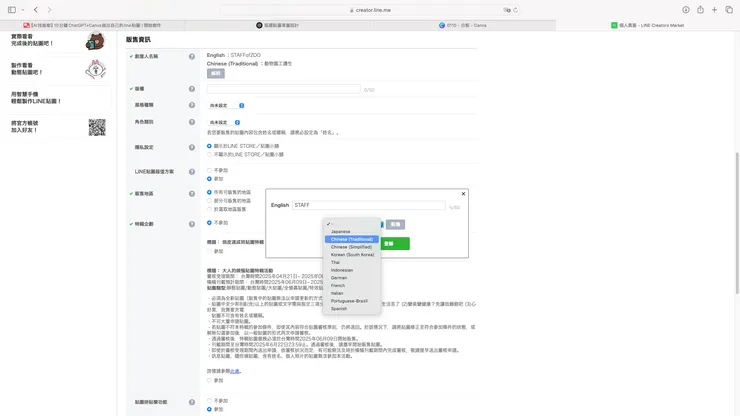
Task: Select do-not-show in LINE STORE radio option
Action: (x=209, y=154)
